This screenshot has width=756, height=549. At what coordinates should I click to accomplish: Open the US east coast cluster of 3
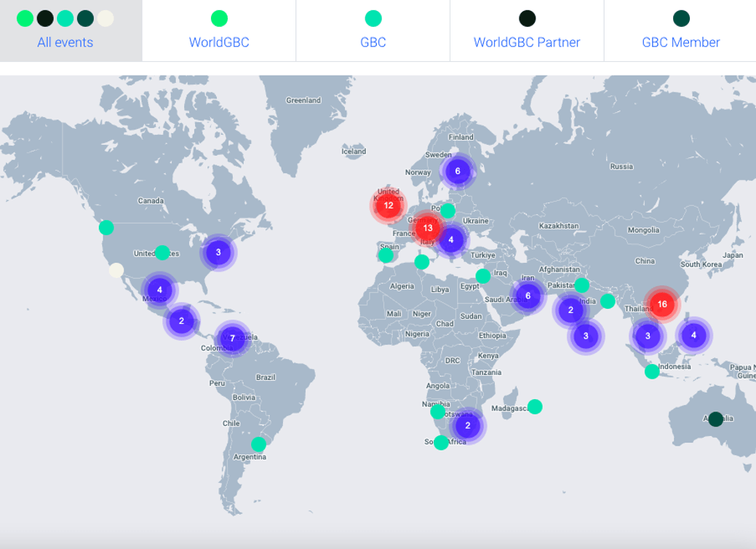pos(218,253)
